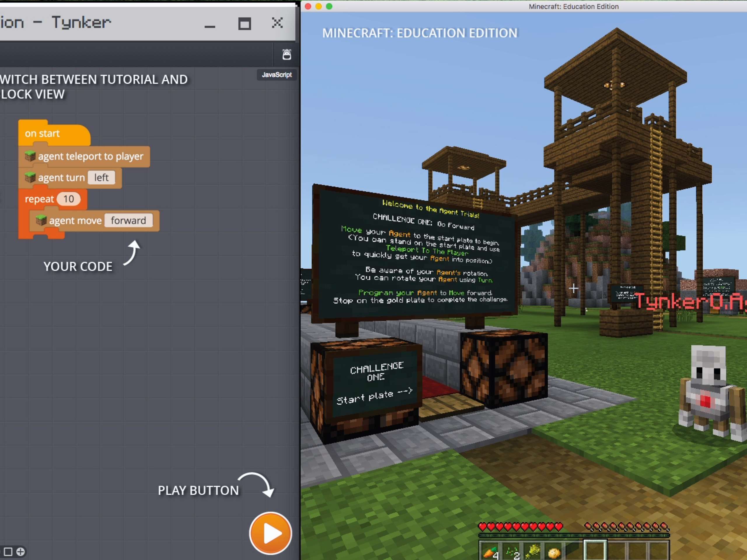
Task: Select the 'on start' event block
Action: point(54,134)
